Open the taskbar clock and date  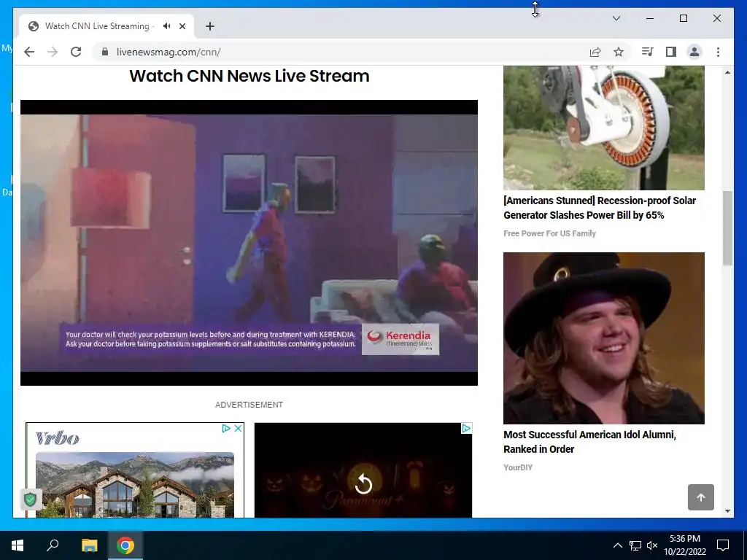(685, 545)
